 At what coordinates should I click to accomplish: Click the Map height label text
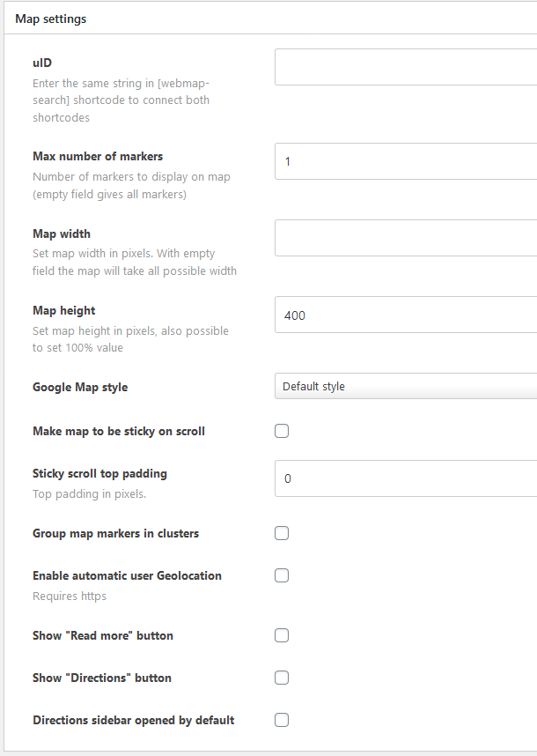point(64,310)
